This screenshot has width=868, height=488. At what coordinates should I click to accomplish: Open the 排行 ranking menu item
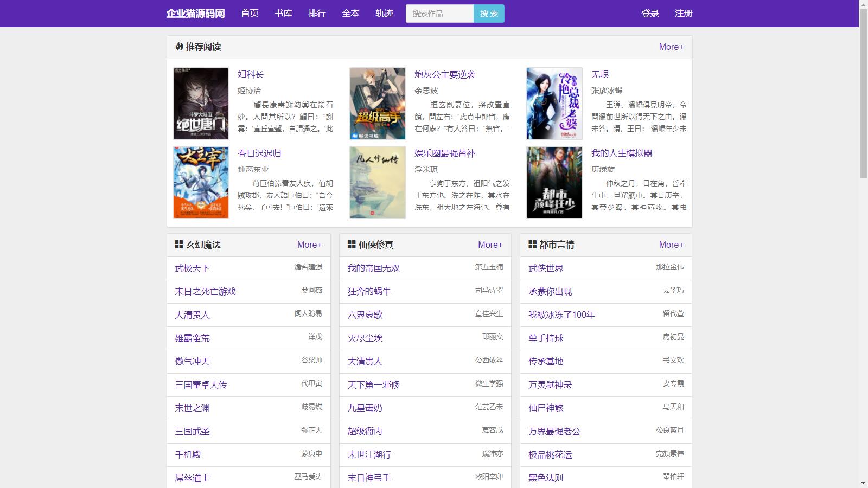pyautogui.click(x=317, y=14)
